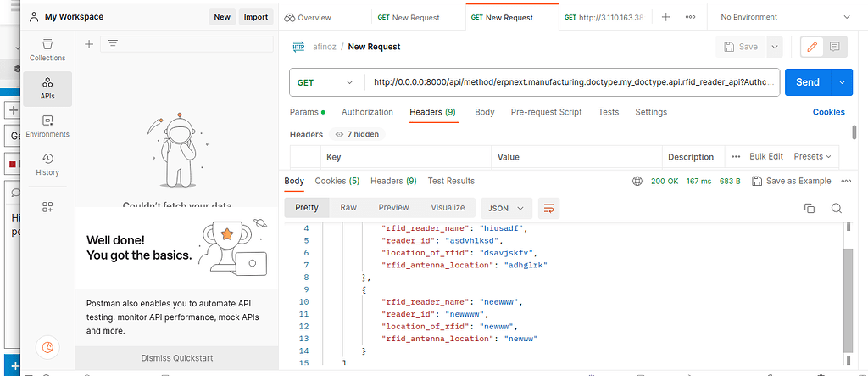Expand the No Environment selector
868x376 pixels.
(x=784, y=17)
